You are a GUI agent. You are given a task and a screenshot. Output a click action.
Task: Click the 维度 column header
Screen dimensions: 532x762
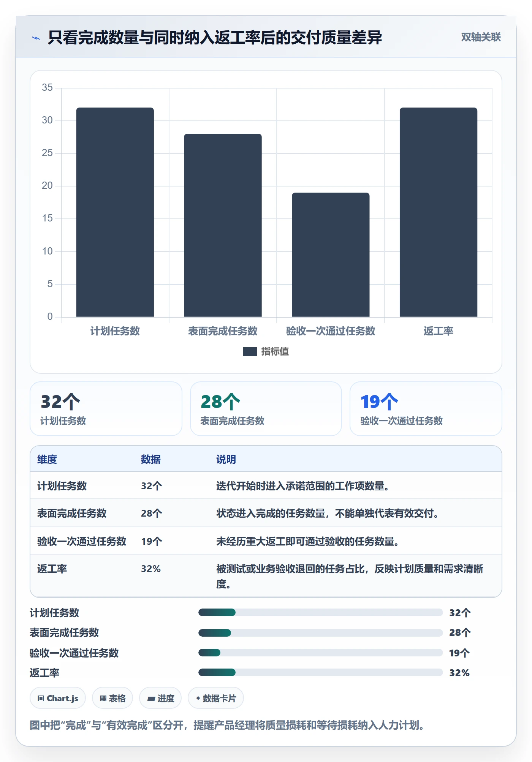(x=47, y=459)
